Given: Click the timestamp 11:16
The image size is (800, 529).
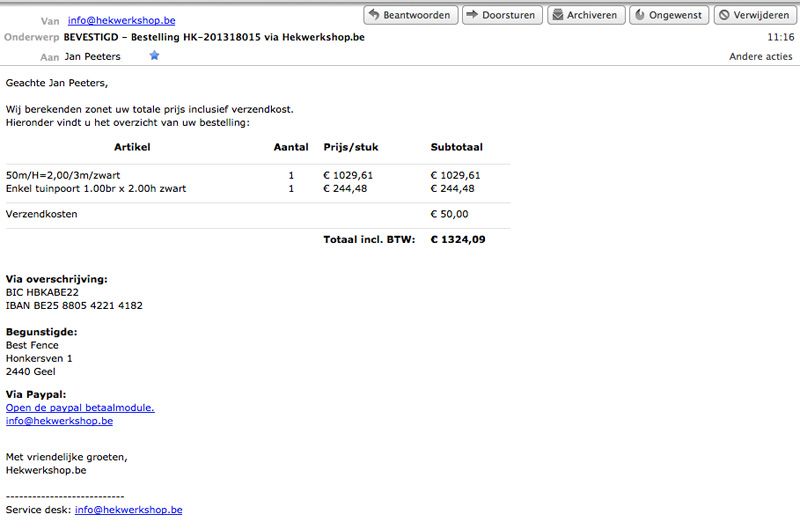Looking at the screenshot, I should coord(781,37).
